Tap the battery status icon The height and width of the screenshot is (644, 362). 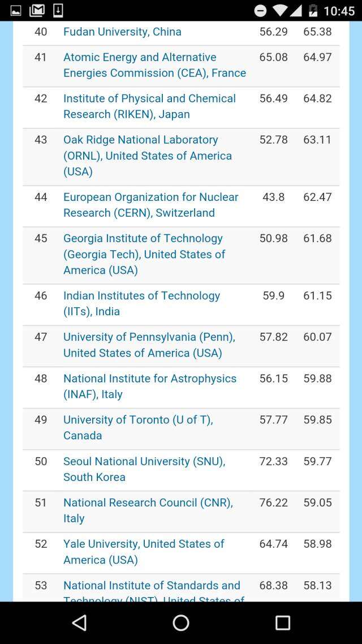coord(313,11)
